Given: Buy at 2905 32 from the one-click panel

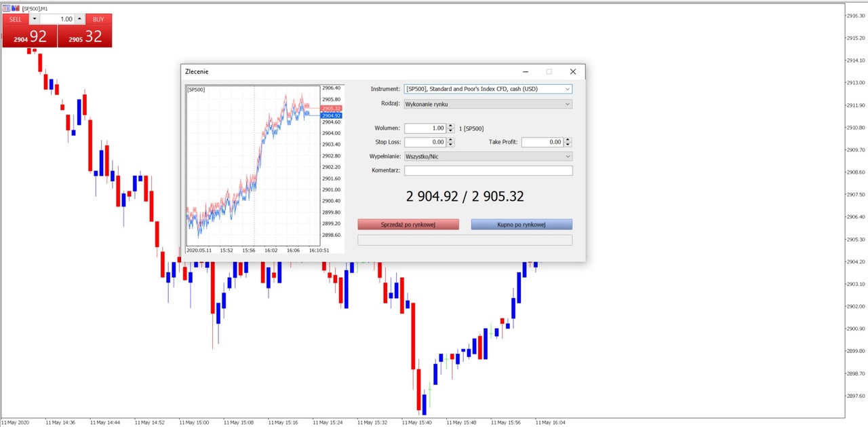Looking at the screenshot, I should [85, 37].
